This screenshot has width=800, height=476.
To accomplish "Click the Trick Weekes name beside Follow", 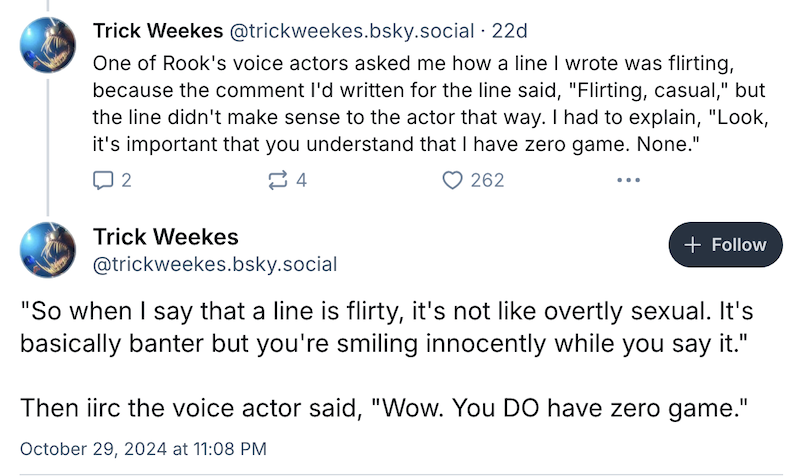I will 166,237.
